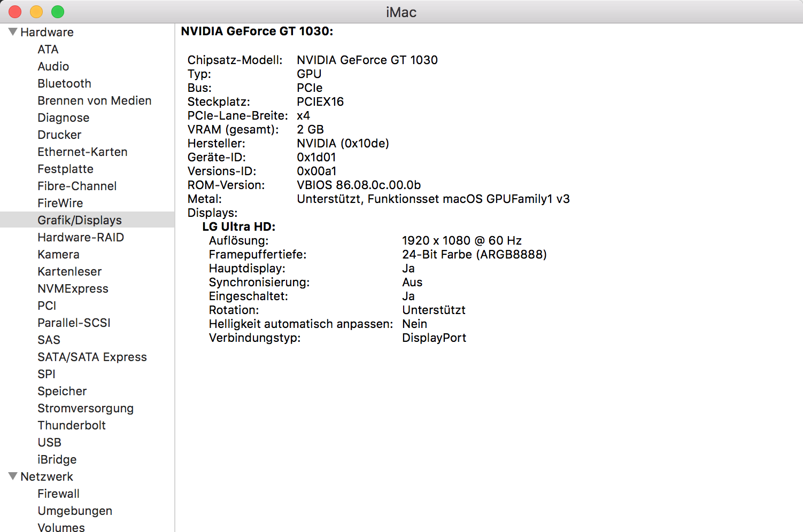Open NVMExpress sidebar entry

(x=73, y=288)
